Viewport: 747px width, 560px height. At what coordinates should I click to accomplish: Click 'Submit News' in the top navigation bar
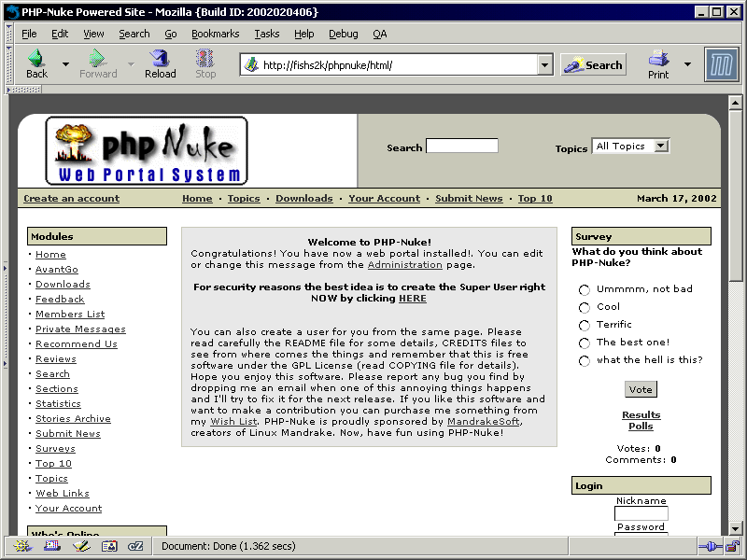point(469,198)
